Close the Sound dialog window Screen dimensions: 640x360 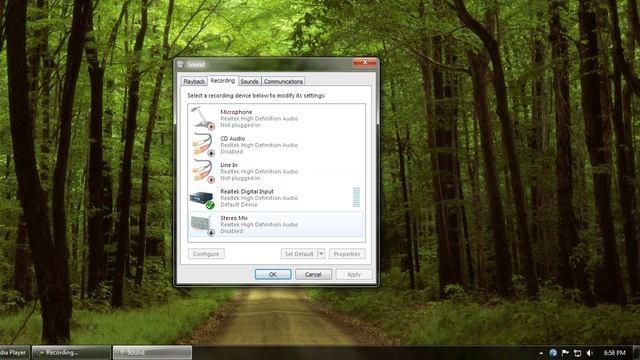tap(364, 62)
